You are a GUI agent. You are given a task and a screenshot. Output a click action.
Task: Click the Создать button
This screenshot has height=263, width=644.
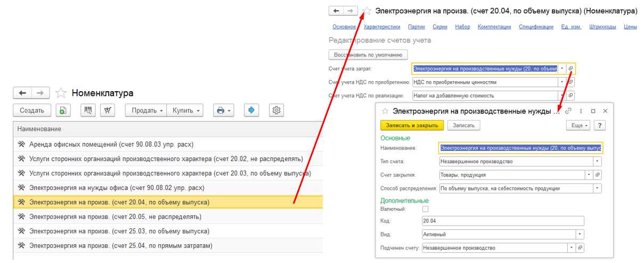tap(32, 110)
